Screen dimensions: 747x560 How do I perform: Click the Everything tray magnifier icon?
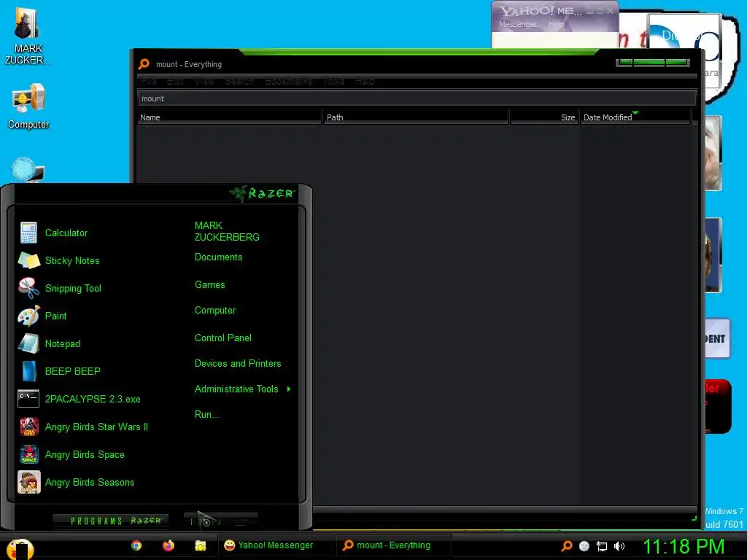tap(566, 545)
